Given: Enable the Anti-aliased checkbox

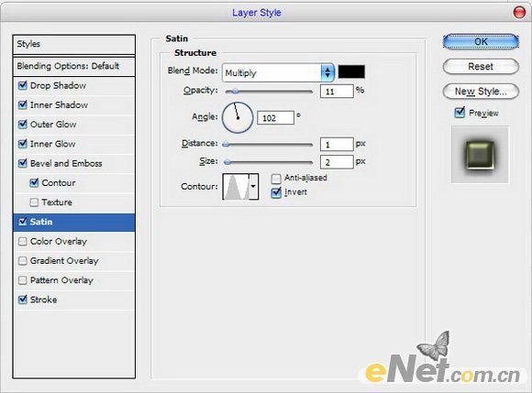Looking at the screenshot, I should tap(276, 179).
